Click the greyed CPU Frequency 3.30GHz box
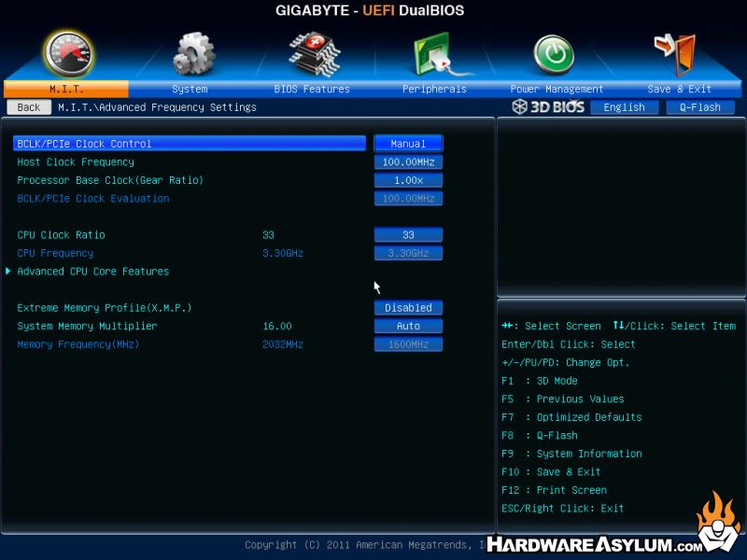This screenshot has width=747, height=560. tap(408, 253)
